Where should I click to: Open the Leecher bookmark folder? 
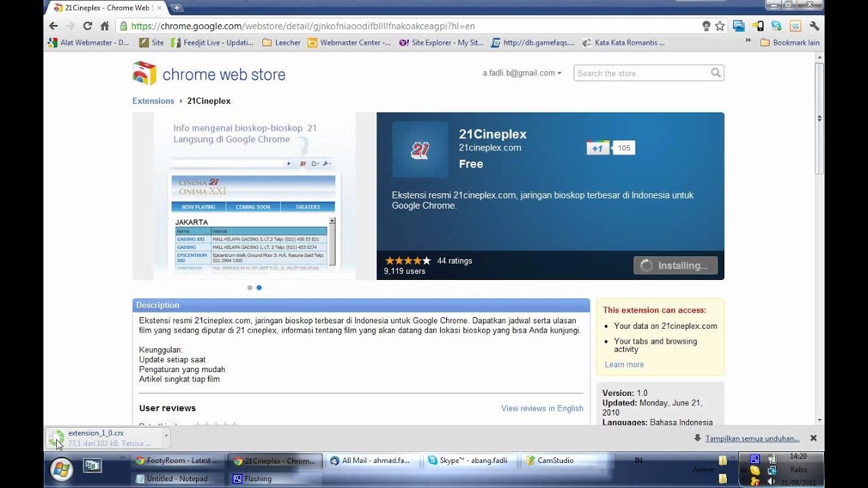[281, 42]
